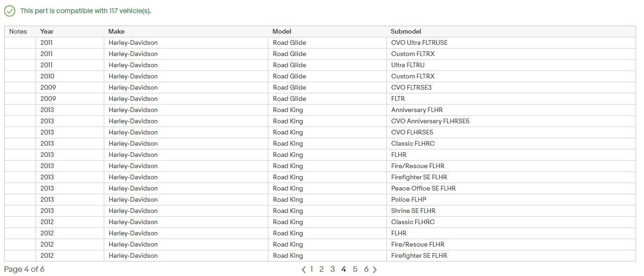The image size is (644, 276).
Task: Navigate to page 5 of results
Action: [355, 269]
